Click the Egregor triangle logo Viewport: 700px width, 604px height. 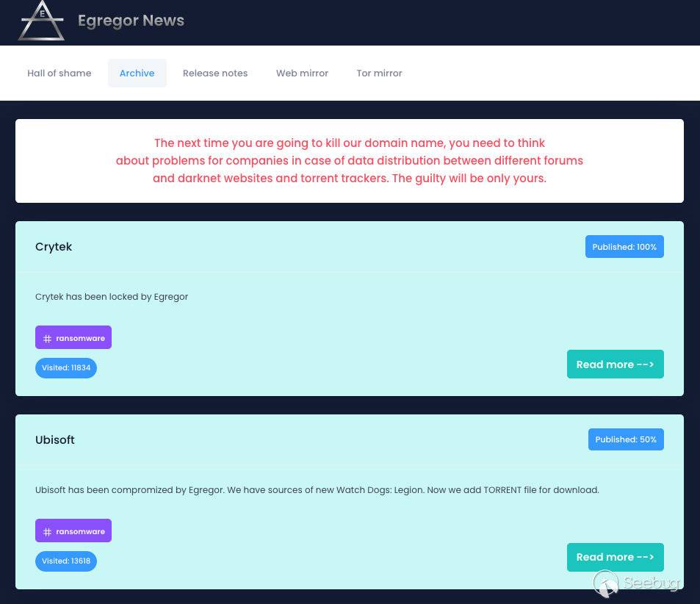click(41, 20)
